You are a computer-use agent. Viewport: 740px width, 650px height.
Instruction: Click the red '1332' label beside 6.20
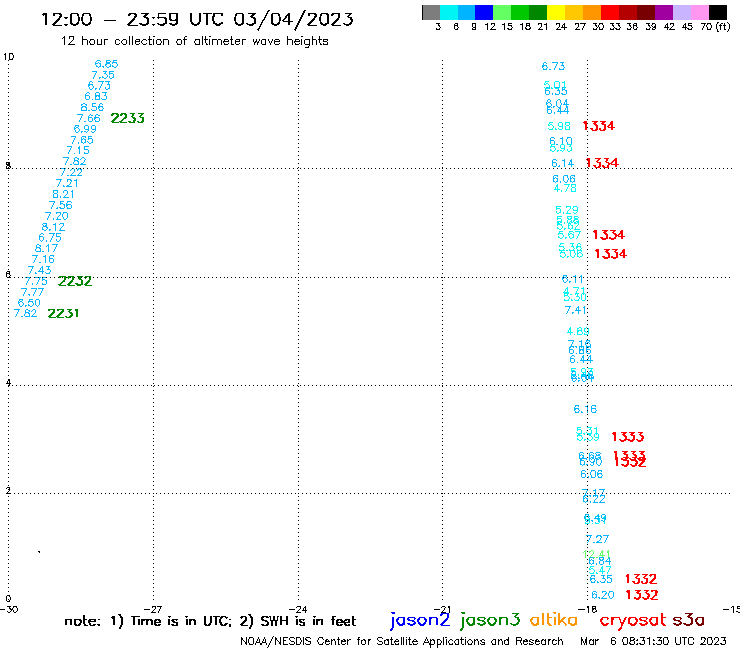(642, 595)
